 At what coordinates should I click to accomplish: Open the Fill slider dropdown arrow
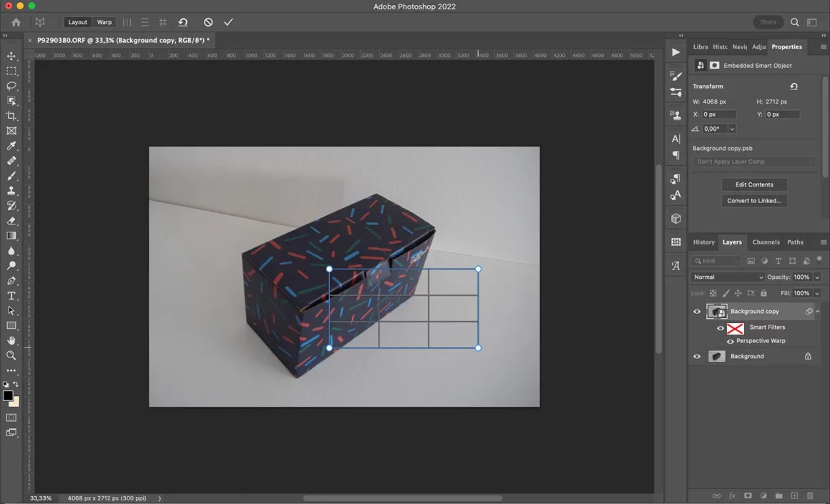point(817,293)
